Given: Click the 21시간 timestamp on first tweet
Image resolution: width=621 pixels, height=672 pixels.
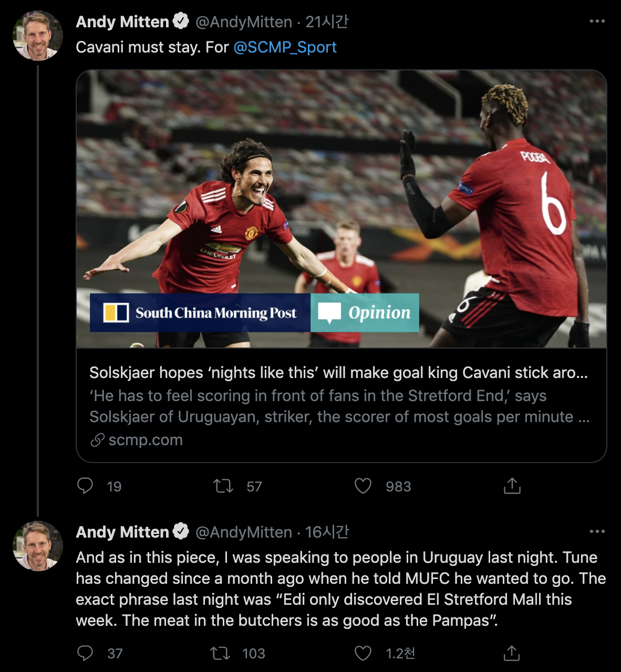Looking at the screenshot, I should point(327,22).
